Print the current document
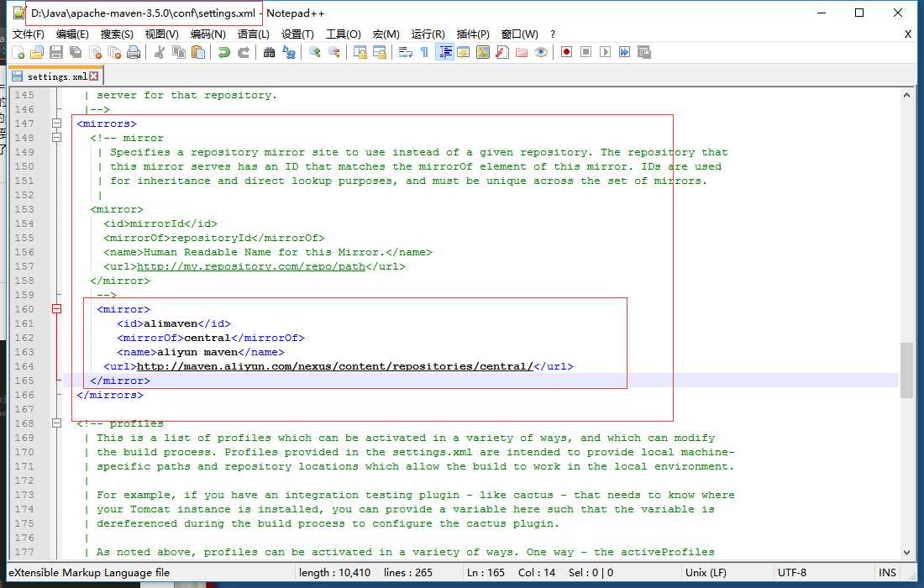The height and width of the screenshot is (588, 924). click(x=134, y=52)
